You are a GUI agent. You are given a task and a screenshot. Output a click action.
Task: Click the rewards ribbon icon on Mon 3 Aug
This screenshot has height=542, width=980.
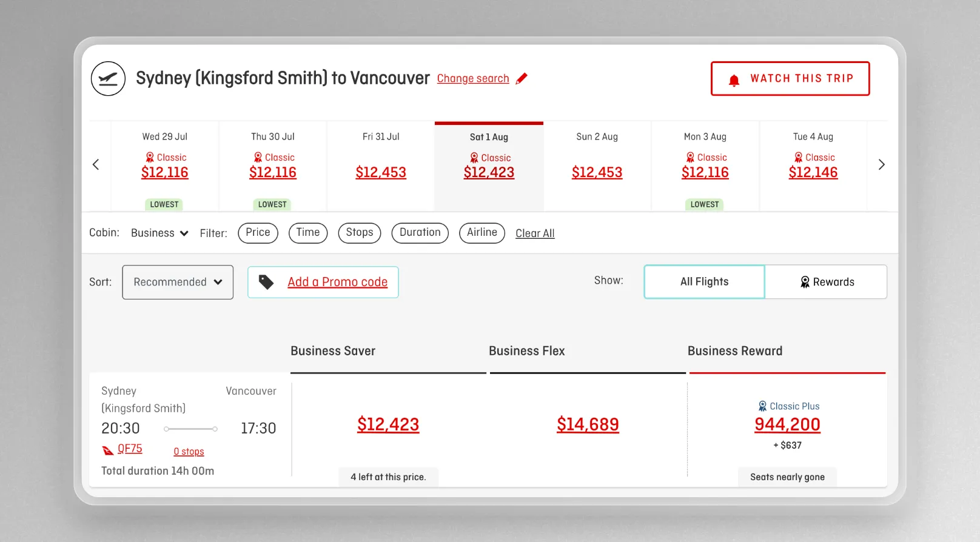pos(690,158)
